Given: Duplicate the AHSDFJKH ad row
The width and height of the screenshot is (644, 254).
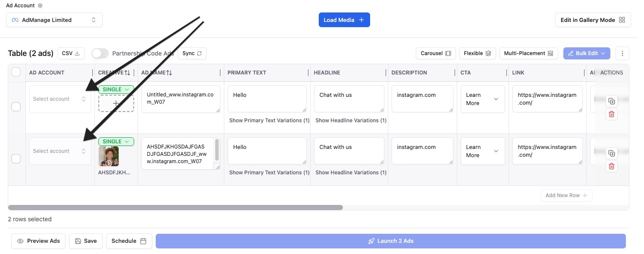Looking at the screenshot, I should coord(611,154).
